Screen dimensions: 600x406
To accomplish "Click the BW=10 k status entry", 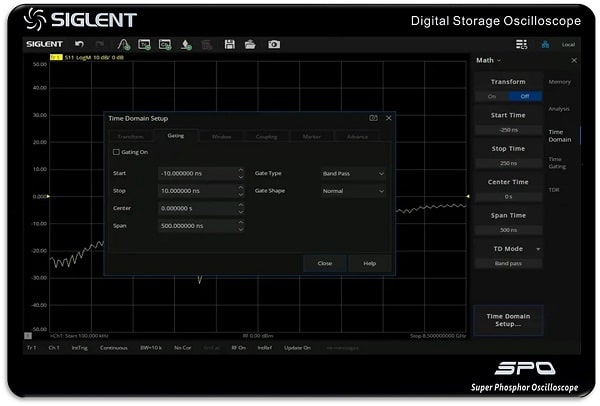I will [x=151, y=348].
